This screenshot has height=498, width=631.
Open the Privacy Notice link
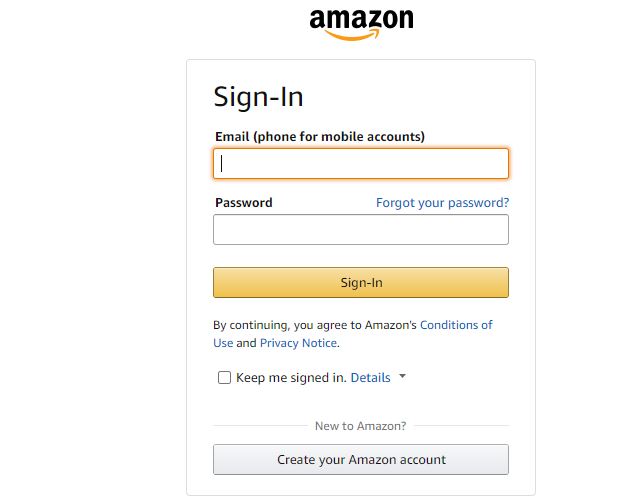click(298, 343)
